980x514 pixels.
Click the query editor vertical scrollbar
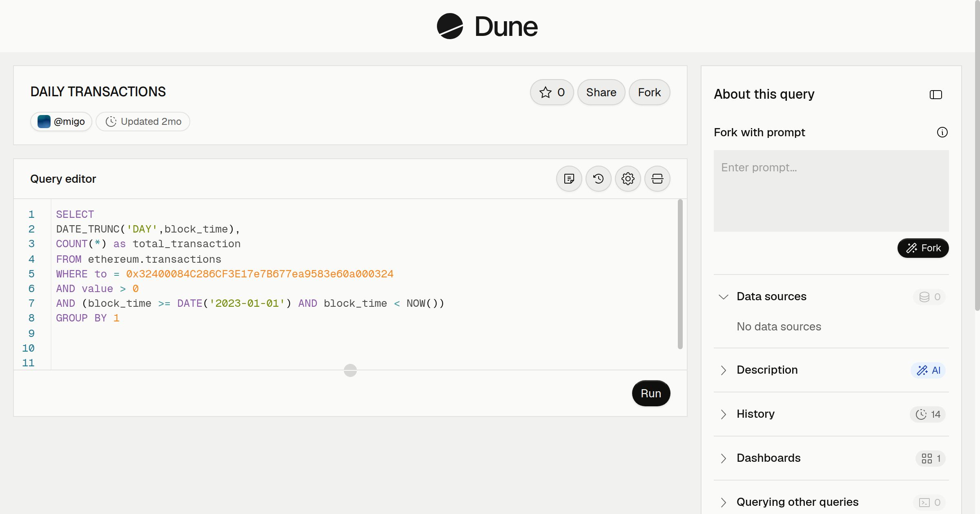point(680,274)
